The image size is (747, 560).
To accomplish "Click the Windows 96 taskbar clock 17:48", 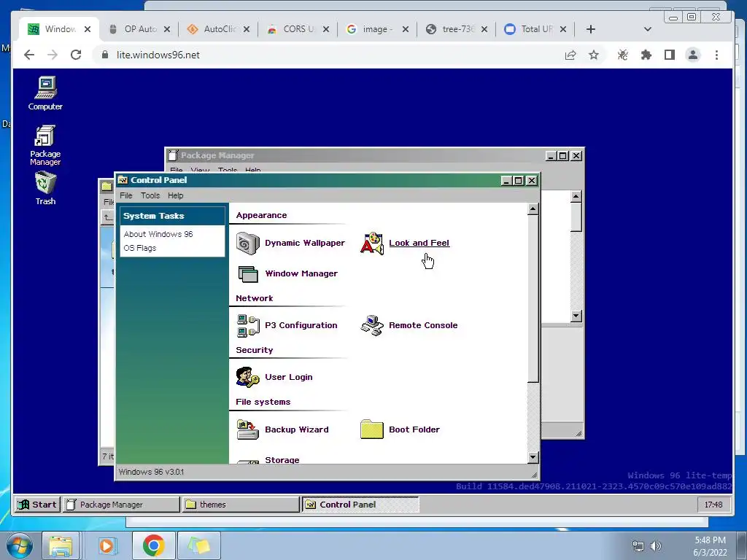I will (x=713, y=505).
